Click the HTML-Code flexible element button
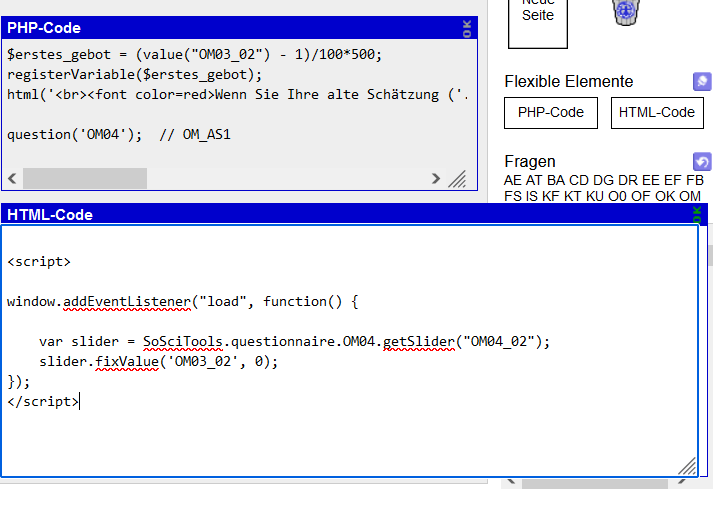717x507 pixels. [x=657, y=112]
